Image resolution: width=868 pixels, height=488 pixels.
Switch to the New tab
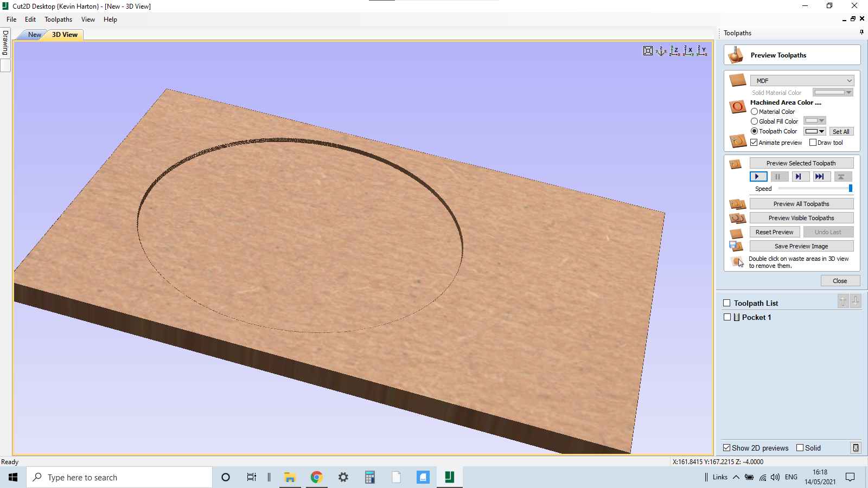(34, 34)
